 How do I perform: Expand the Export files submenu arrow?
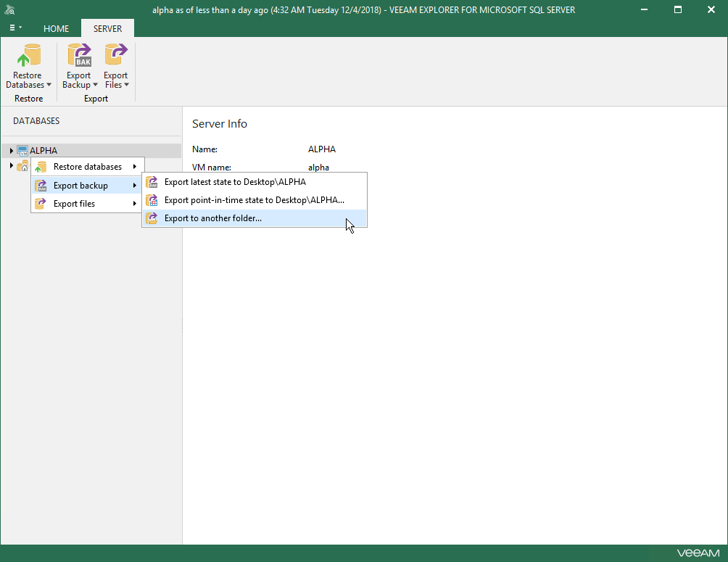click(135, 204)
